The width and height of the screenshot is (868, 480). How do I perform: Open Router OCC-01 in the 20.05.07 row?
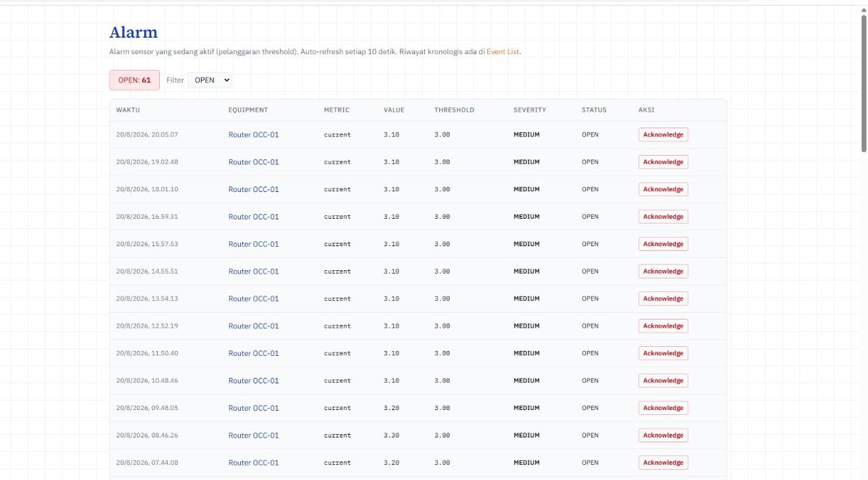[254, 134]
